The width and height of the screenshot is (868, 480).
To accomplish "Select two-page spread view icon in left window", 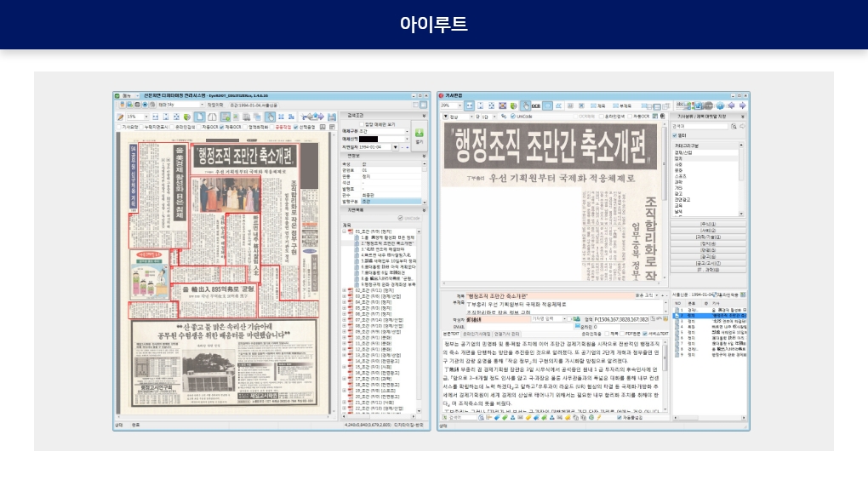I will [212, 117].
